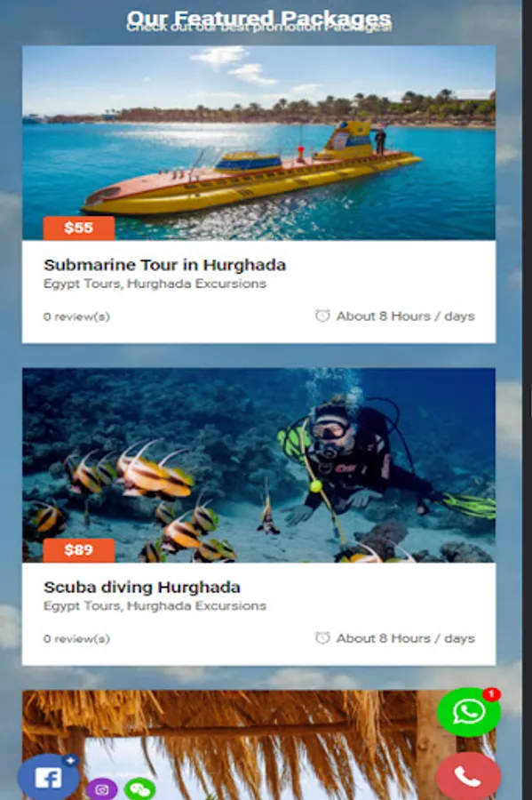Image resolution: width=532 pixels, height=800 pixels.
Task: Click the WhatsApp notification badge
Action: (x=491, y=694)
